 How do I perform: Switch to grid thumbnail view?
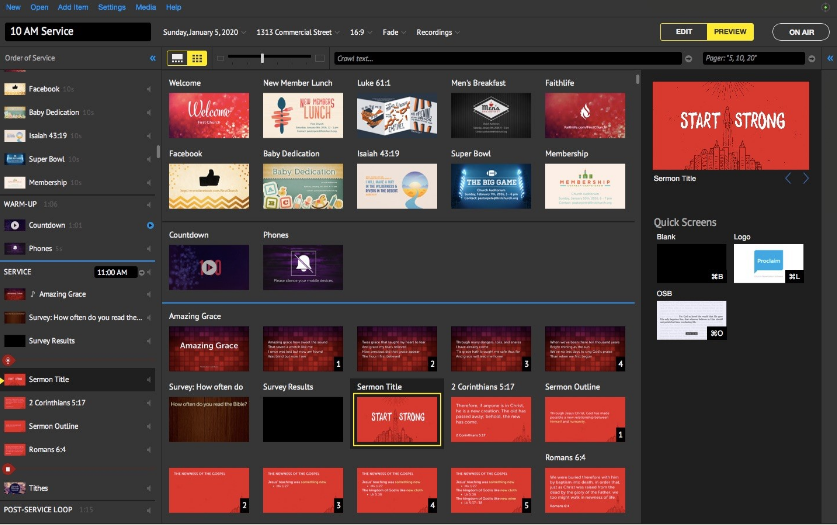(x=198, y=58)
